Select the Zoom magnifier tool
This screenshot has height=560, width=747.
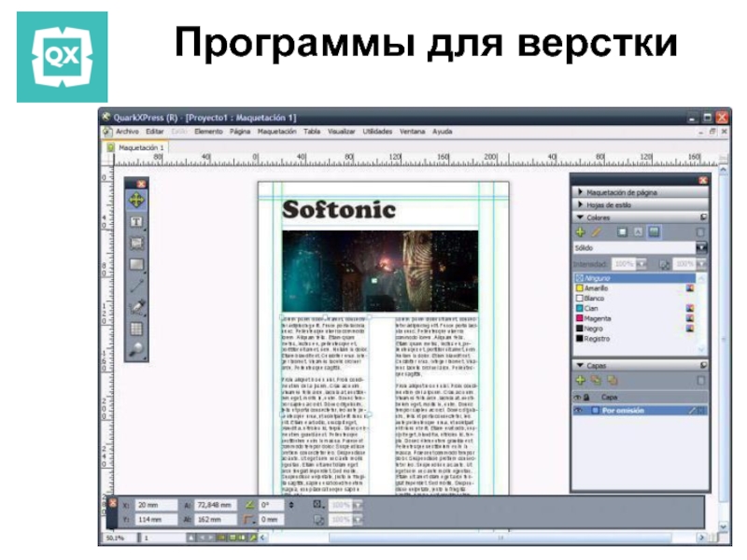[136, 350]
